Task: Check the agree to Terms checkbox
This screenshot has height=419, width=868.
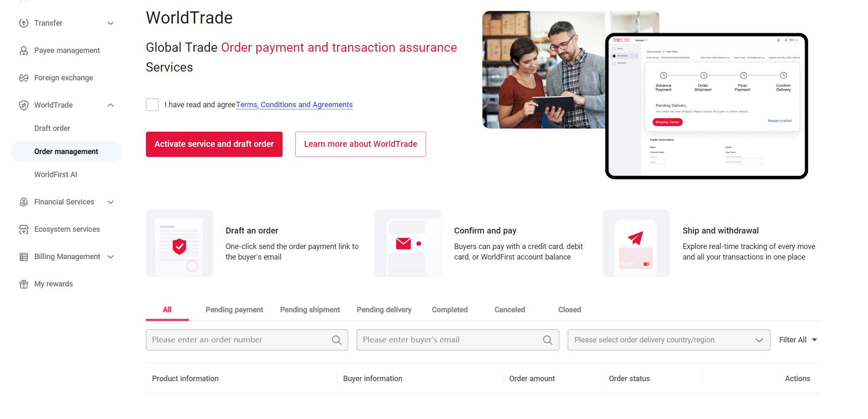Action: click(152, 105)
